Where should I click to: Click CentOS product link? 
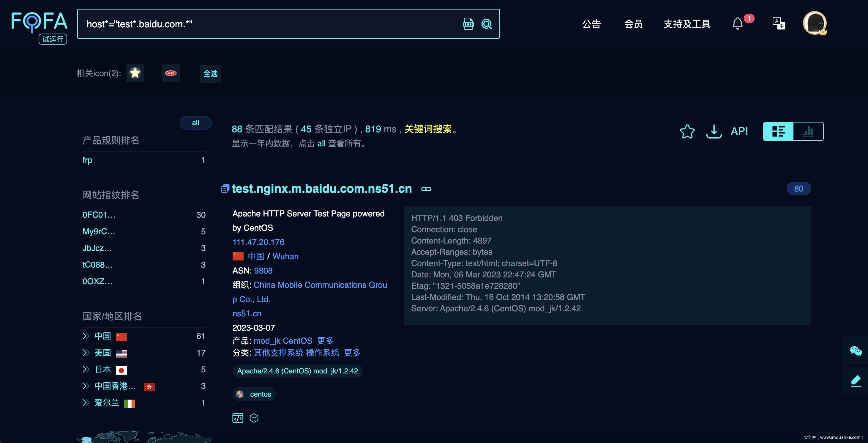click(x=298, y=341)
